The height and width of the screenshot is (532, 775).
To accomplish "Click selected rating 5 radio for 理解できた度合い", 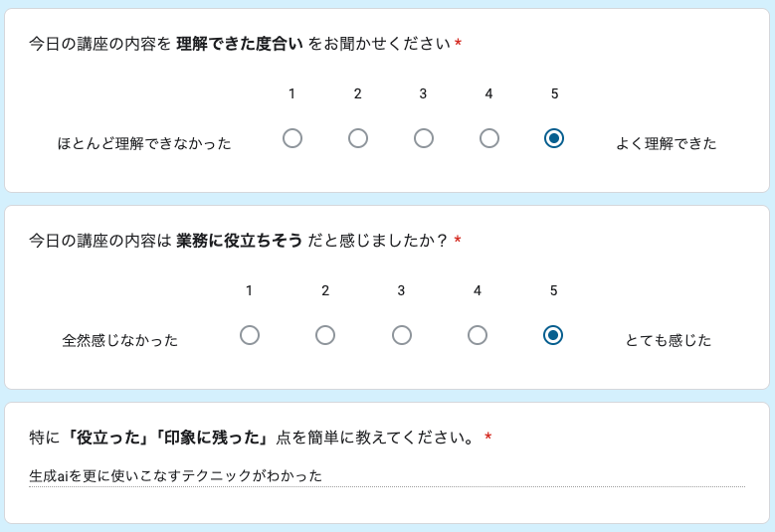I will pos(555,138).
